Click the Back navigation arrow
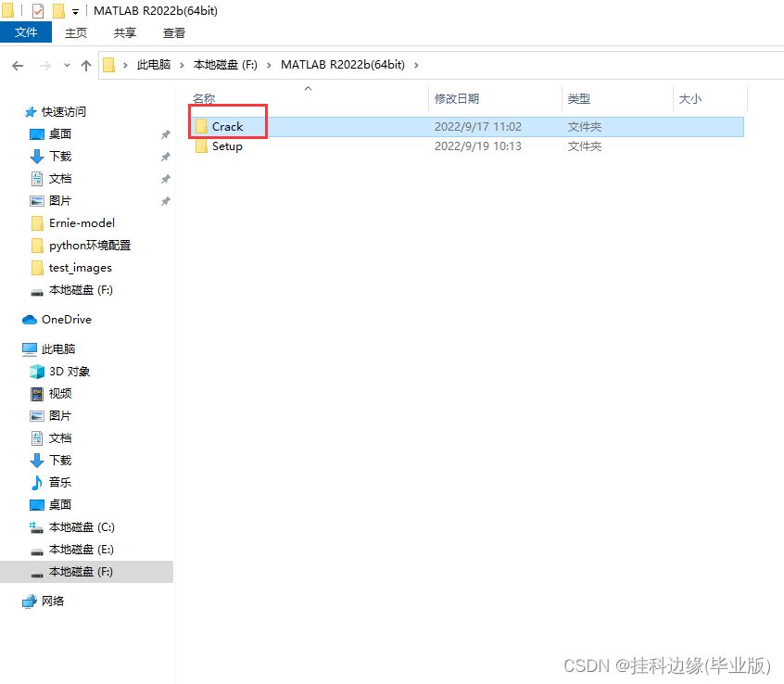784x684 pixels. [x=18, y=66]
